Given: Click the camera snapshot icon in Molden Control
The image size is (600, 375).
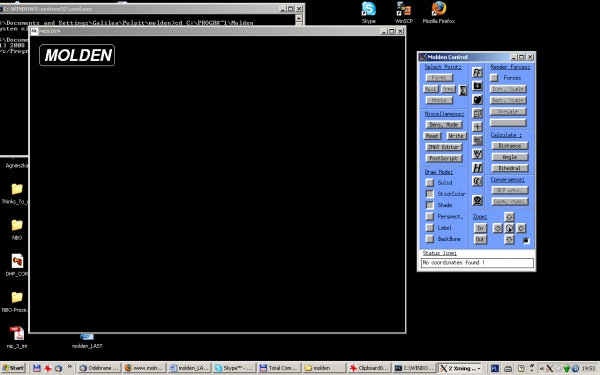Looking at the screenshot, I should pyautogui.click(x=477, y=86).
